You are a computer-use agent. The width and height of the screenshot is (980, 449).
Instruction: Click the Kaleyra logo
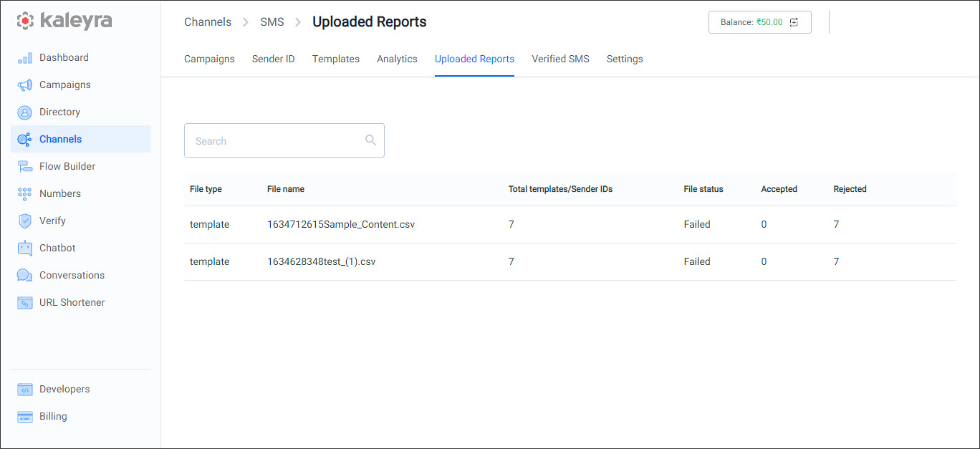point(64,21)
